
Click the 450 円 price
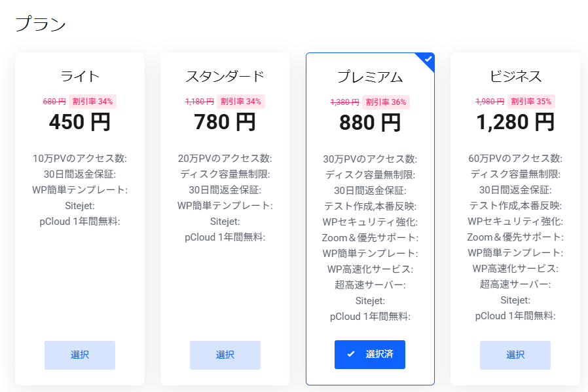click(80, 122)
